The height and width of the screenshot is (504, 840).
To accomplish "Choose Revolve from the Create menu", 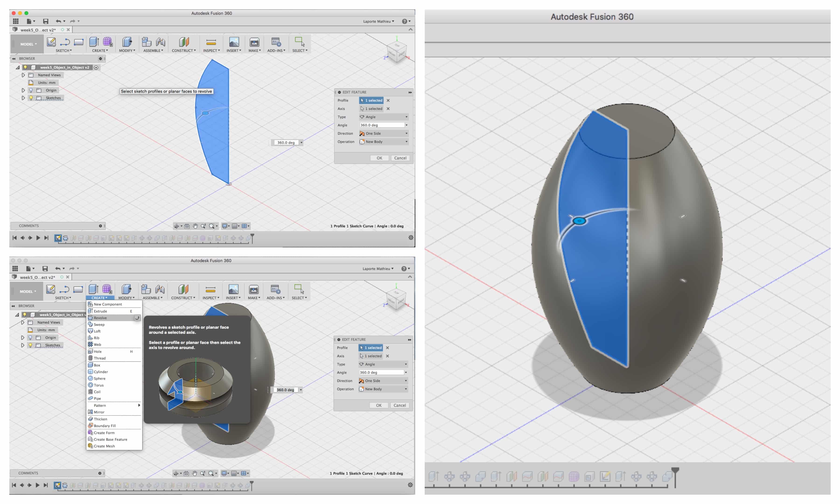I will pyautogui.click(x=114, y=318).
